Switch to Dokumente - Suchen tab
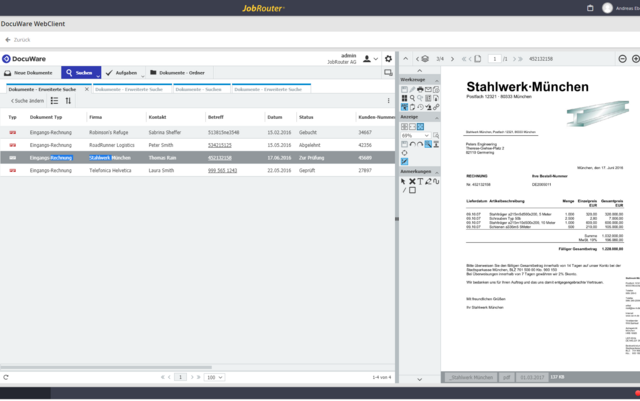This screenshot has height=401, width=640. [x=202, y=89]
